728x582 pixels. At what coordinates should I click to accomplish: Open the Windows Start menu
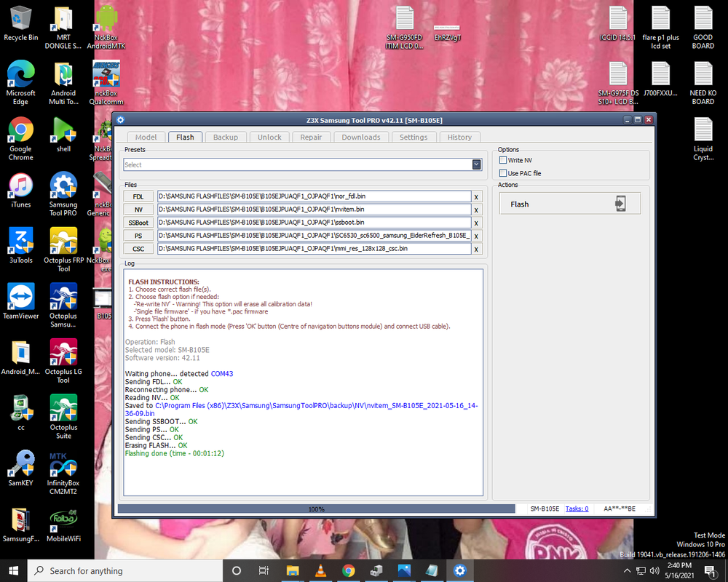point(13,570)
